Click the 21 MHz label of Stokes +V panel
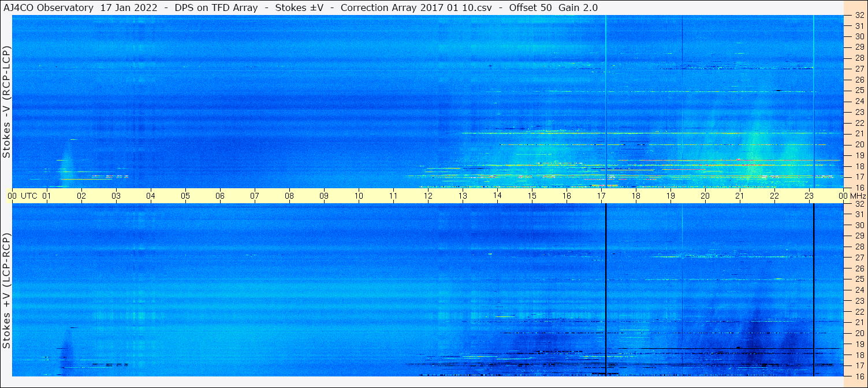Screen dimensions: 868x388 click(x=859, y=322)
